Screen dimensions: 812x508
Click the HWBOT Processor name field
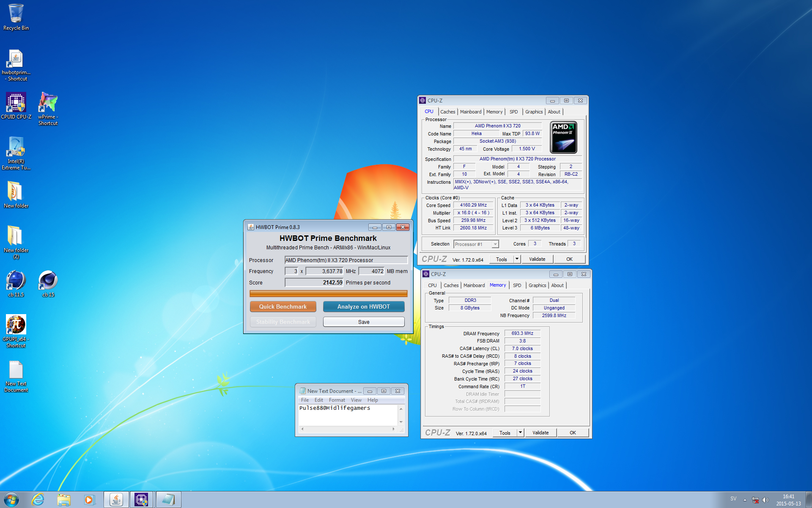tap(346, 260)
